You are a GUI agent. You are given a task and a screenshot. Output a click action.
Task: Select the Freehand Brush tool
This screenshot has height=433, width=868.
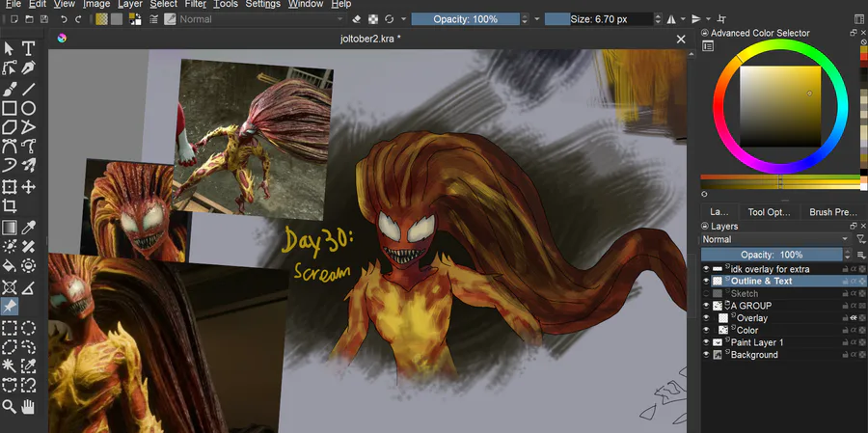point(10,89)
